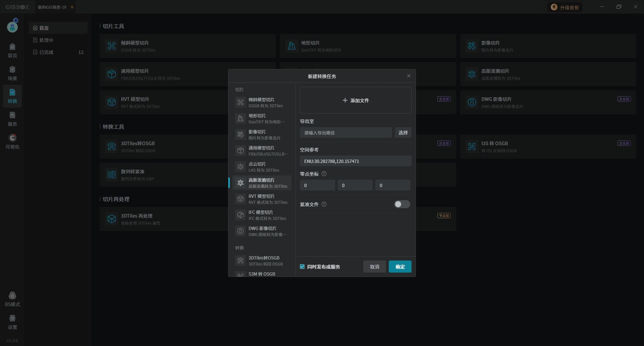Open the 已完成 task list
This screenshot has width=644, height=346.
[x=46, y=52]
